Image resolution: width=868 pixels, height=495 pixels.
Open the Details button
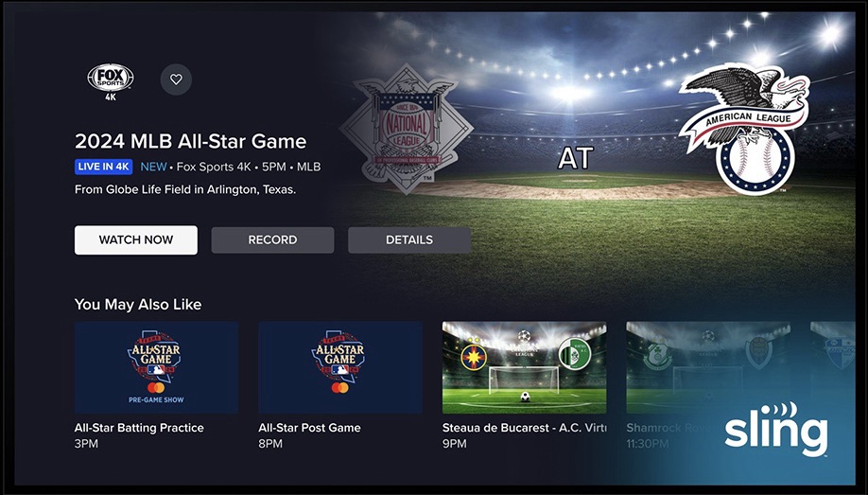tap(409, 240)
